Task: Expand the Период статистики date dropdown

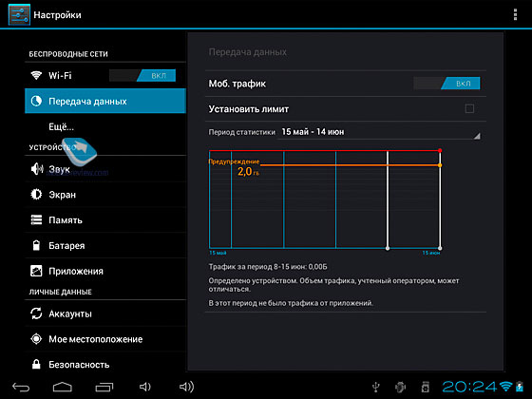Action: [379, 132]
